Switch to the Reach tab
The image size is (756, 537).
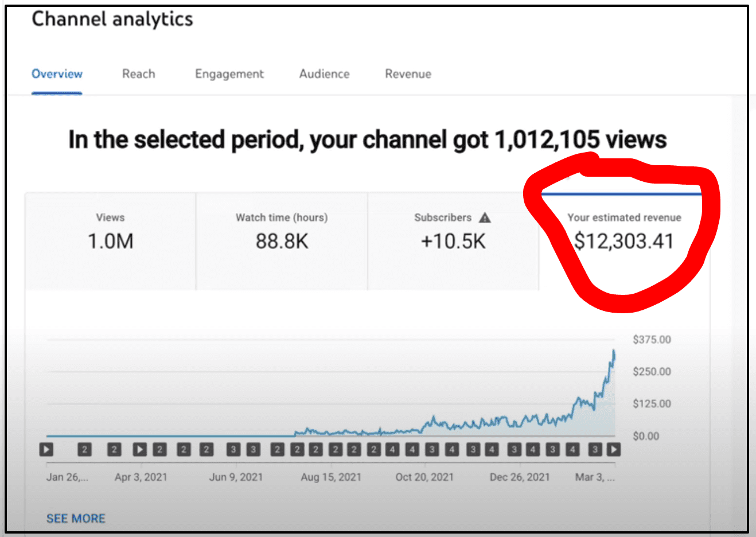coord(139,74)
